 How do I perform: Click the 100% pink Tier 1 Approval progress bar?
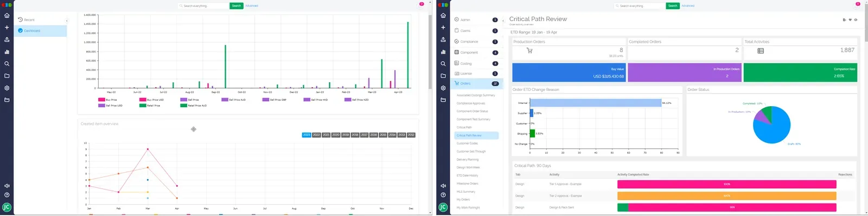coord(727,184)
